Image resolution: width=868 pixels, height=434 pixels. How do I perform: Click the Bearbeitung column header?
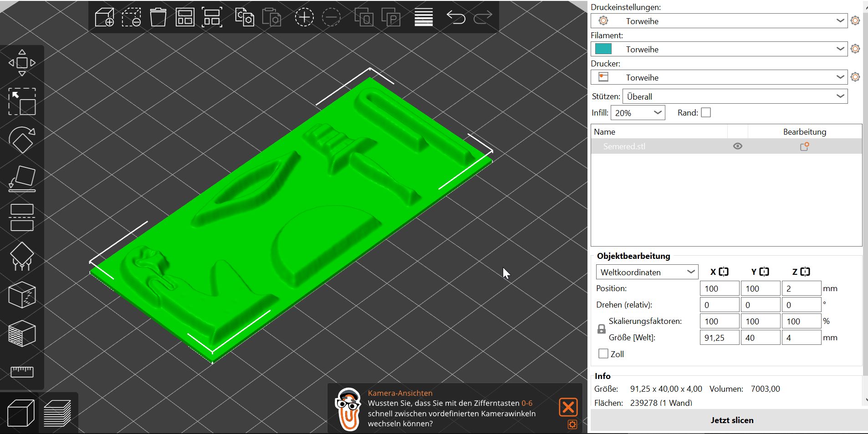805,131
